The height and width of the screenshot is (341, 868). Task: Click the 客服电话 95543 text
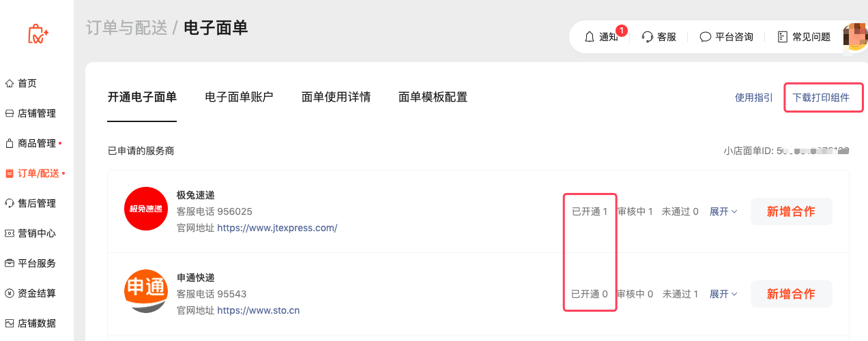click(x=212, y=294)
